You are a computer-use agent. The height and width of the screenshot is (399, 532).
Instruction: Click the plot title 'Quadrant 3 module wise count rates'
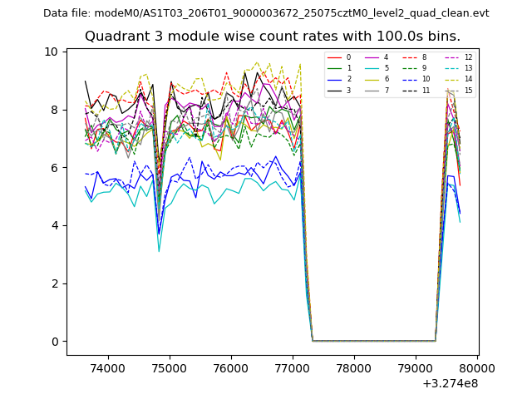pyautogui.click(x=273, y=37)
